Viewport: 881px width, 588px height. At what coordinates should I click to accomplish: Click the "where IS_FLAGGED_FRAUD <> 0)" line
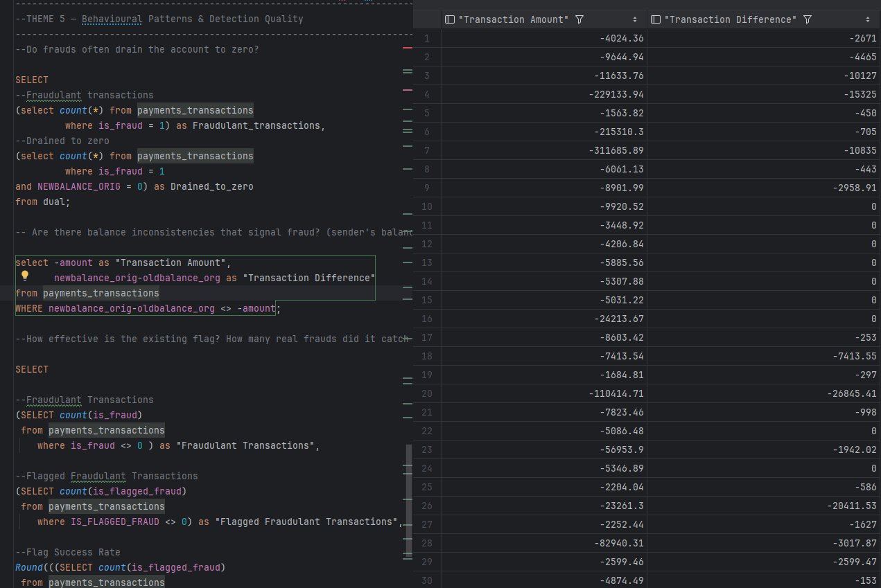point(220,522)
